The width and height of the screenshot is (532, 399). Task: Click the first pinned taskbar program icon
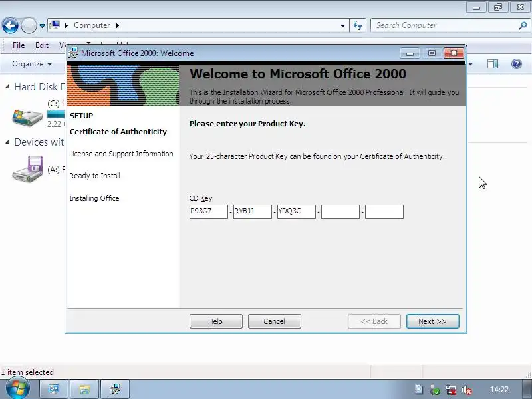[54, 389]
